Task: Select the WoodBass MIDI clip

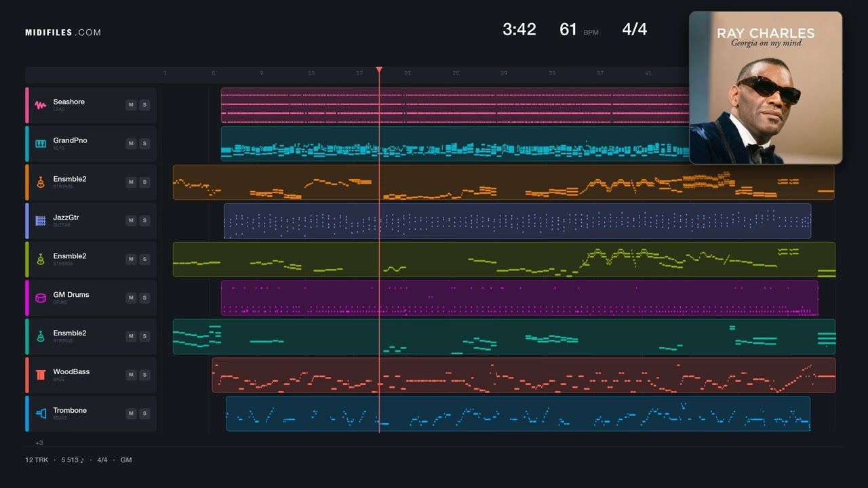Action: [524, 375]
